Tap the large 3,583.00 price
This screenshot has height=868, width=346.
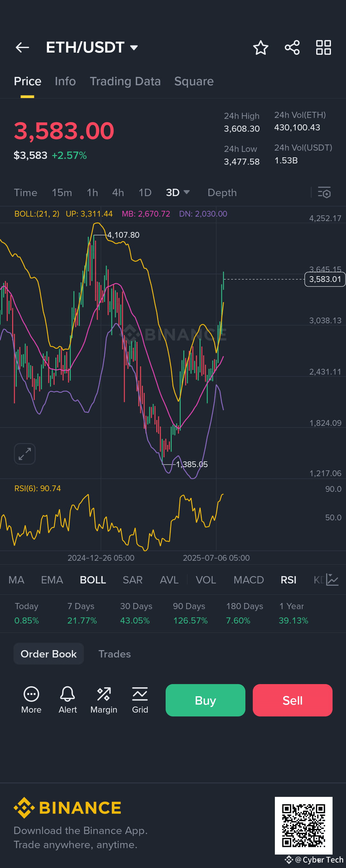click(64, 131)
